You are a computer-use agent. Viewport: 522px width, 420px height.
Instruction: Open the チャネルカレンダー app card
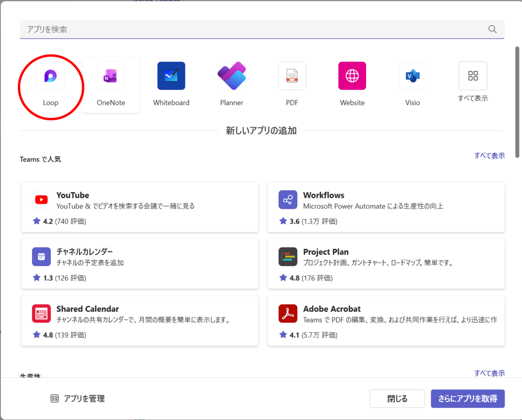click(139, 264)
